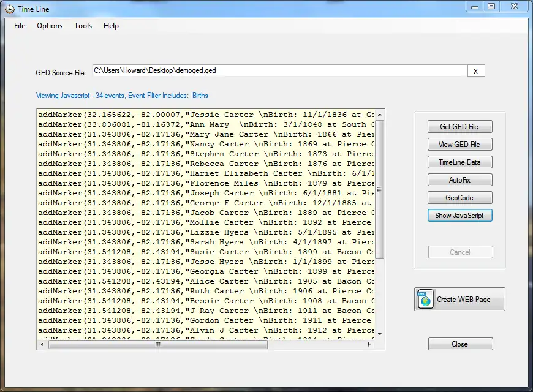
Task: Select the Jessie Carter addMarker line
Action: (206, 115)
